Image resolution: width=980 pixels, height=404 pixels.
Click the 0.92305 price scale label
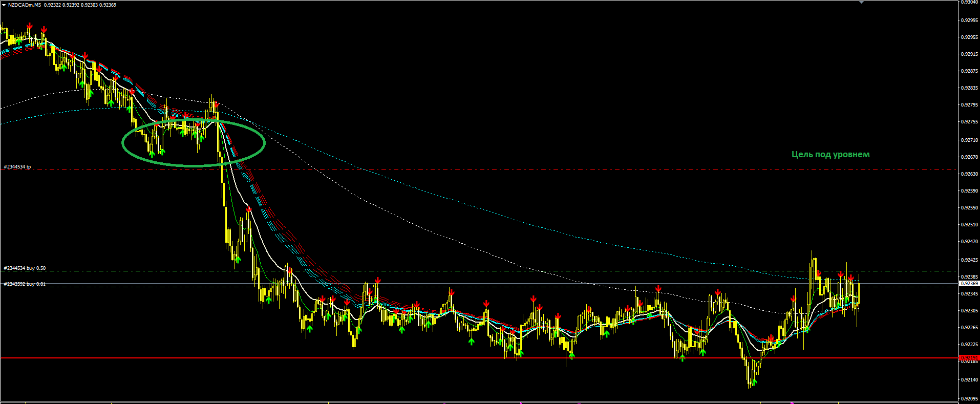[969, 311]
